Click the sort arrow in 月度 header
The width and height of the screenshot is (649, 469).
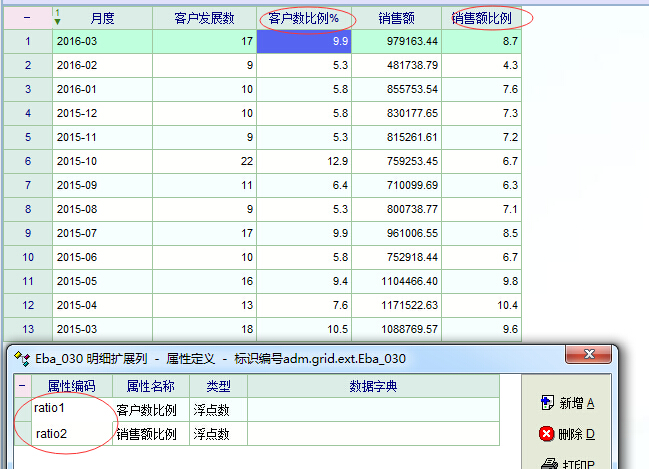click(57, 17)
